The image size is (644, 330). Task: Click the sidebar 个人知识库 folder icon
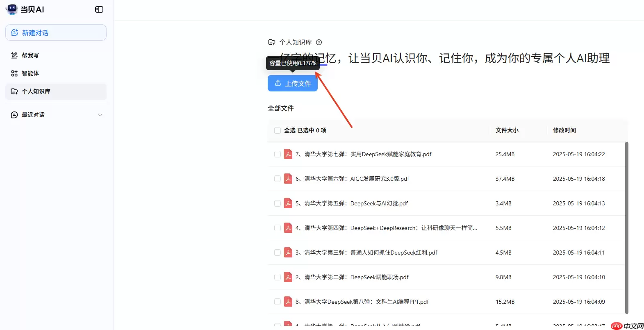click(x=14, y=91)
